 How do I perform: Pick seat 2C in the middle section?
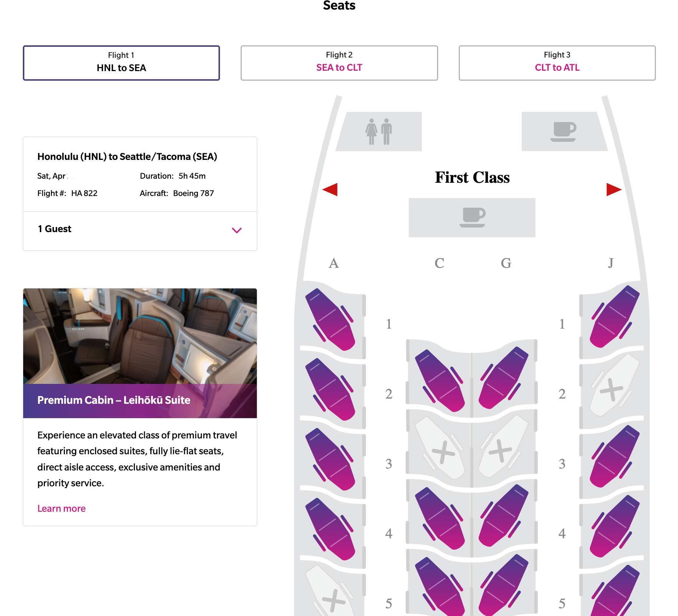(x=440, y=381)
